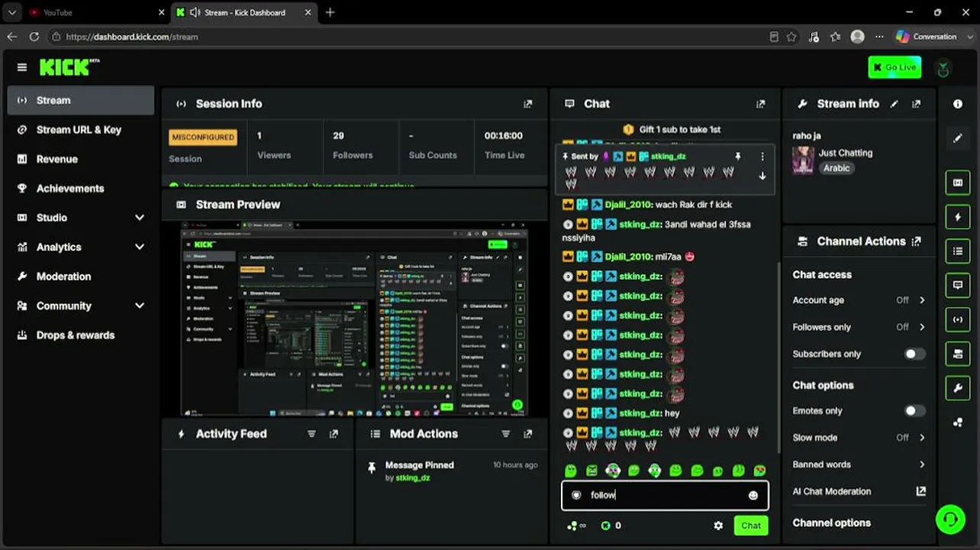Switch to the YouTube browser tab

click(95, 12)
